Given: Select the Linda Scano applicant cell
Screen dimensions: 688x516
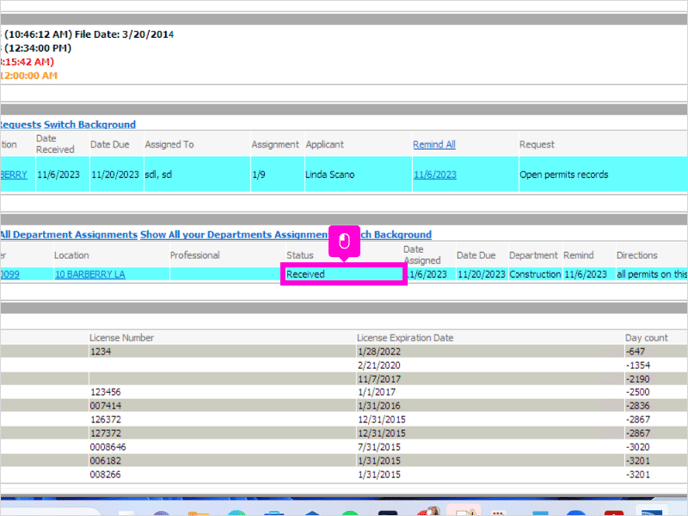Looking at the screenshot, I should [x=358, y=175].
